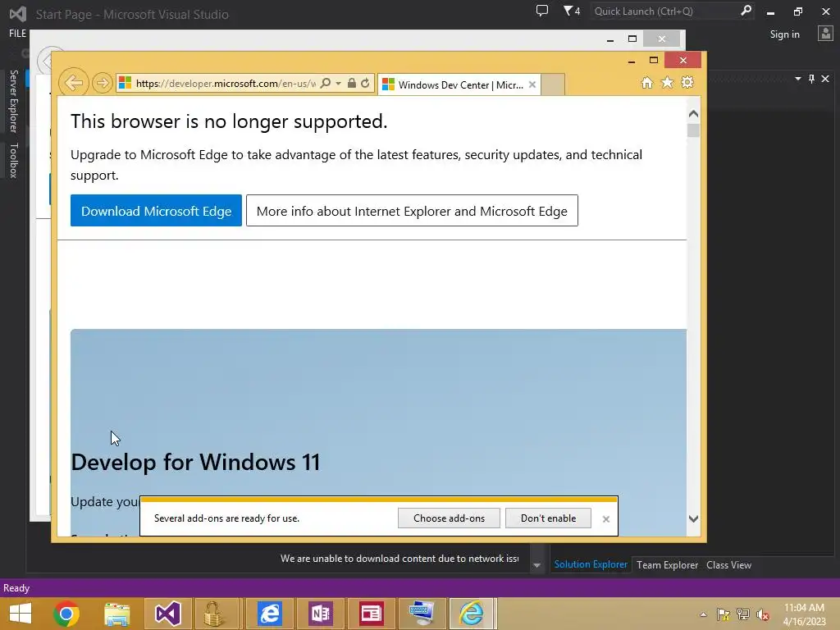Click the Quick Launch search box
This screenshot has height=630, width=840.
pyautogui.click(x=664, y=11)
